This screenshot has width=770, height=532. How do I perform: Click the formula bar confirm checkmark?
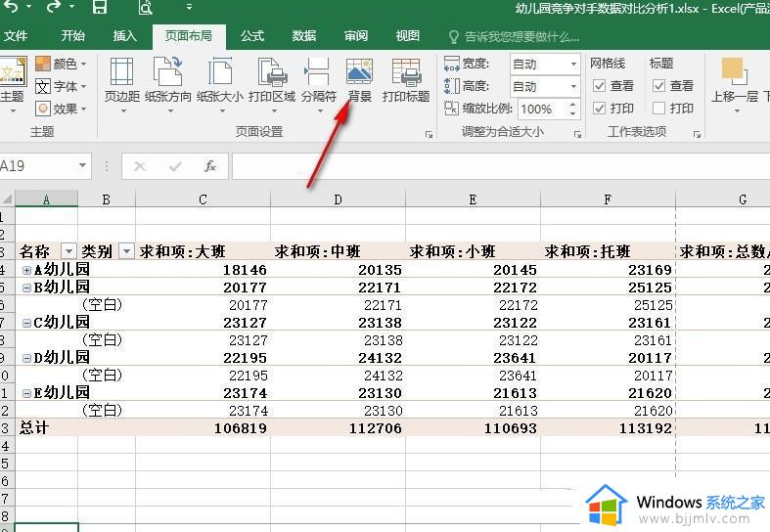175,166
